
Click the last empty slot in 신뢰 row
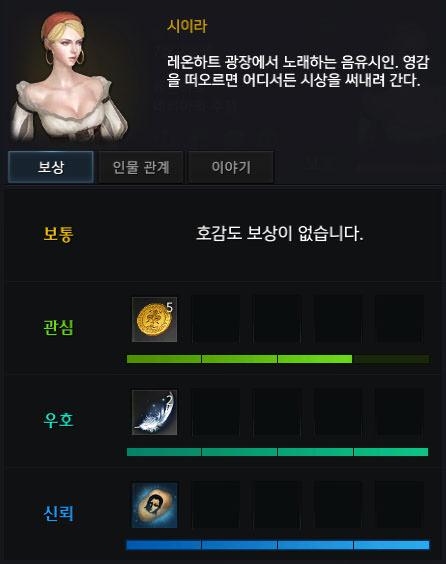tap(399, 505)
